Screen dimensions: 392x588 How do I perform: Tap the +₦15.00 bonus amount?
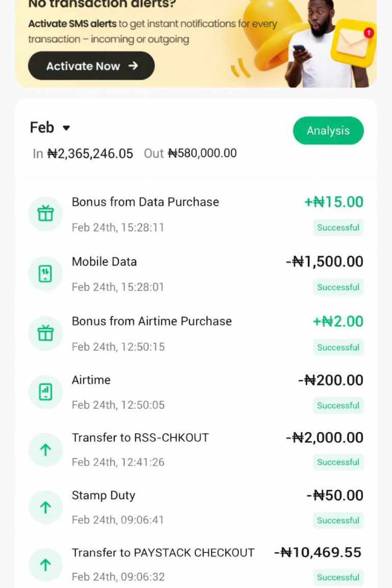(334, 202)
